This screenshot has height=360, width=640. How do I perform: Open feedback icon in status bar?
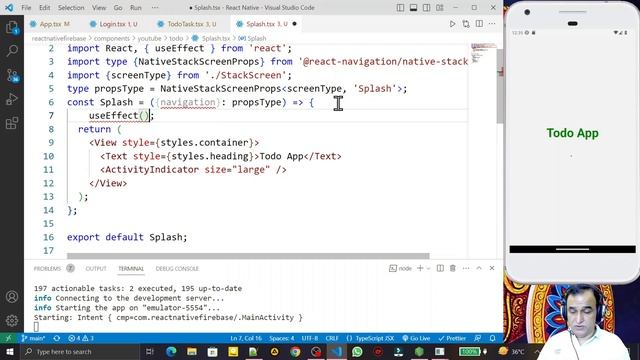click(477, 338)
